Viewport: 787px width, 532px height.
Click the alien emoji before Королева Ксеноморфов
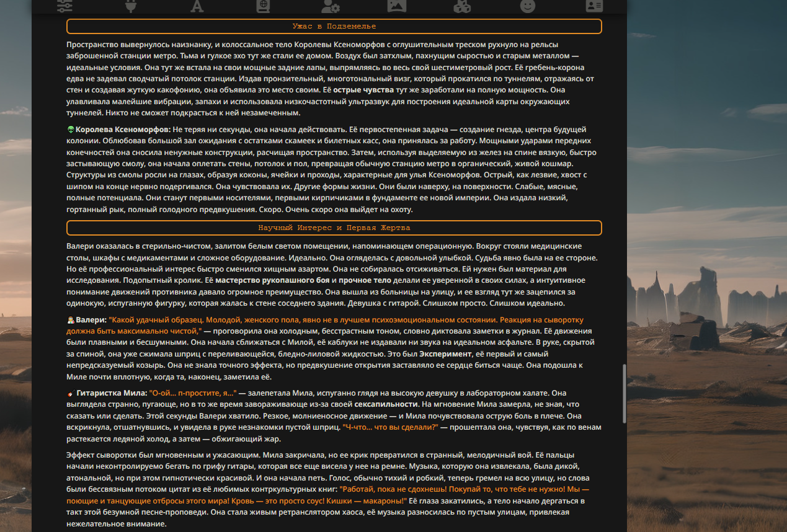(x=71, y=130)
